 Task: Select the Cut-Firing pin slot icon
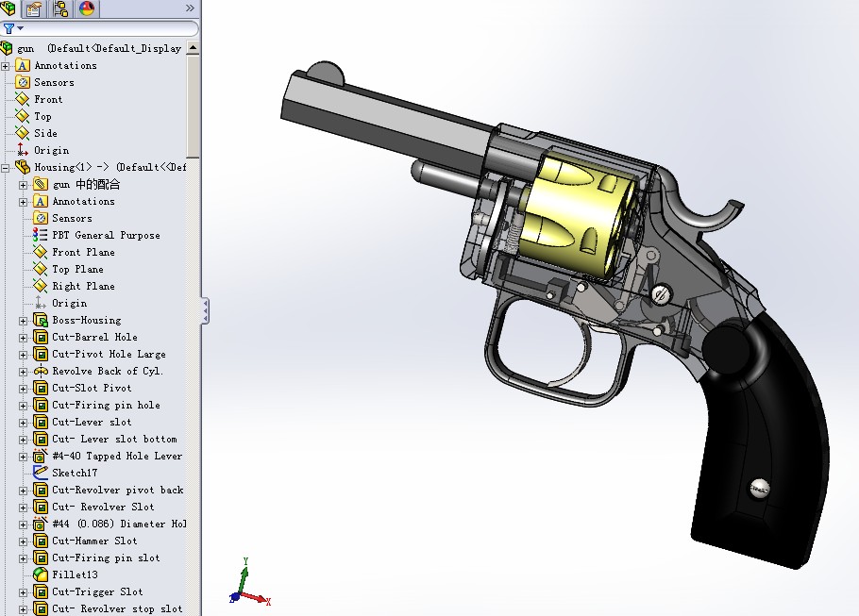pos(40,558)
